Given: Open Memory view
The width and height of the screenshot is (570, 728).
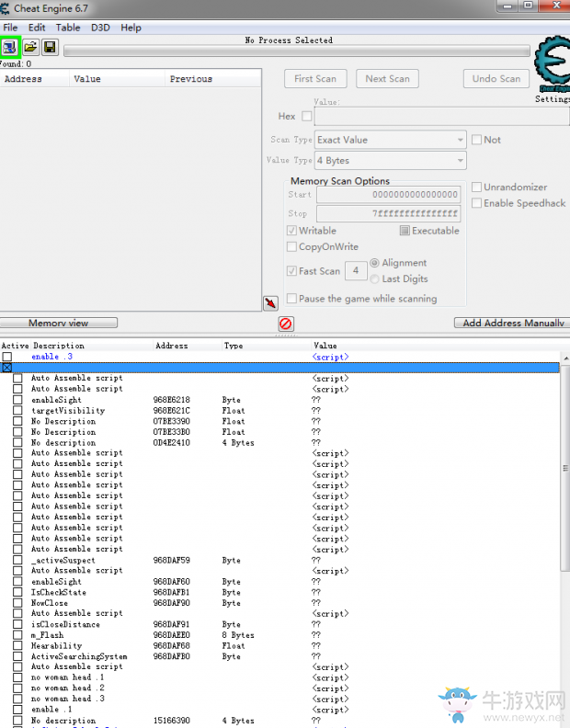Looking at the screenshot, I should point(59,324).
